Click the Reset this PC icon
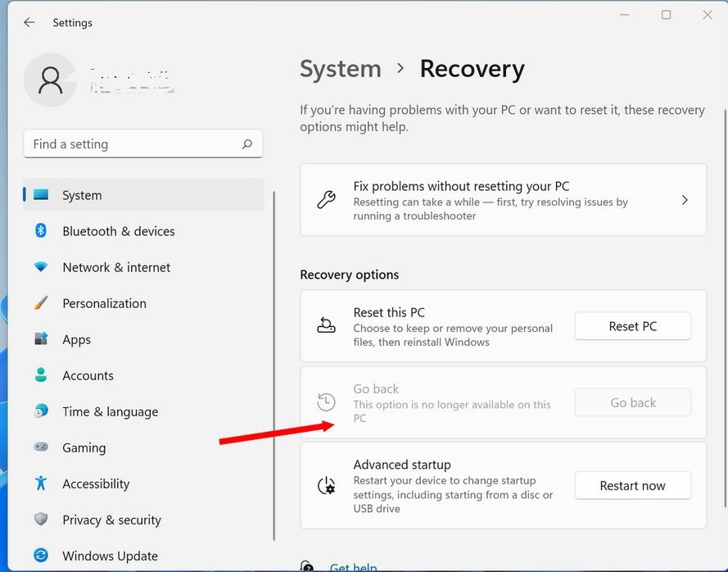Viewport: 728px width, 572px height. (x=327, y=325)
